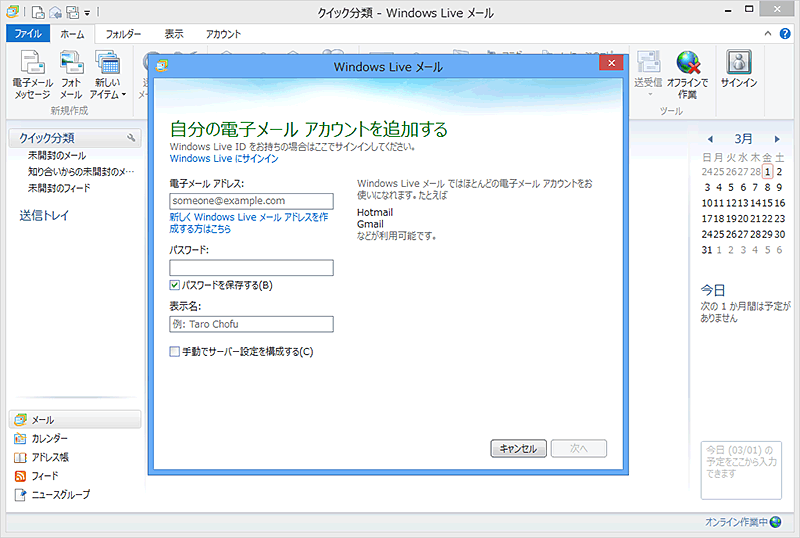Select 知り合いからの未開封のメール view
800x538 pixels.
[x=81, y=172]
